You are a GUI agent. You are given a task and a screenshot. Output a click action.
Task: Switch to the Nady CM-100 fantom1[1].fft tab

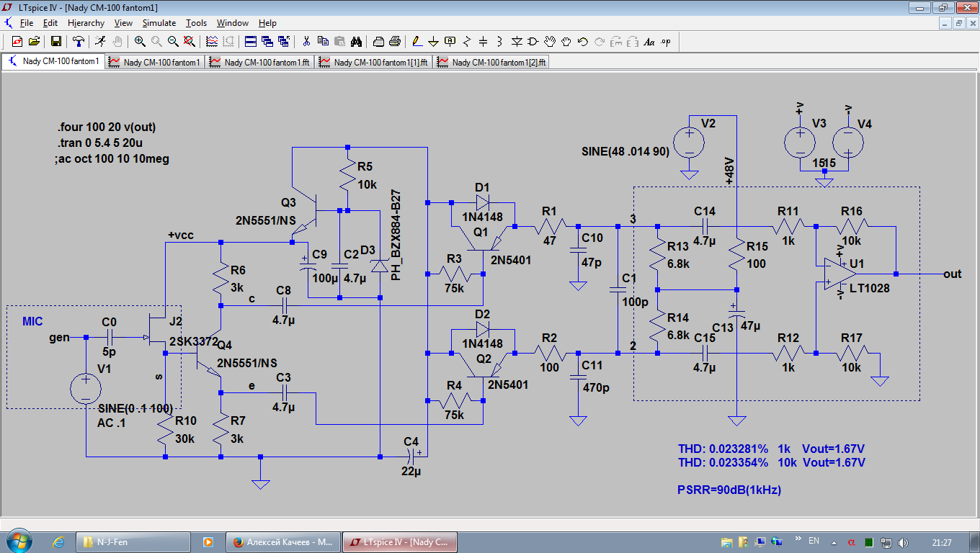(374, 62)
